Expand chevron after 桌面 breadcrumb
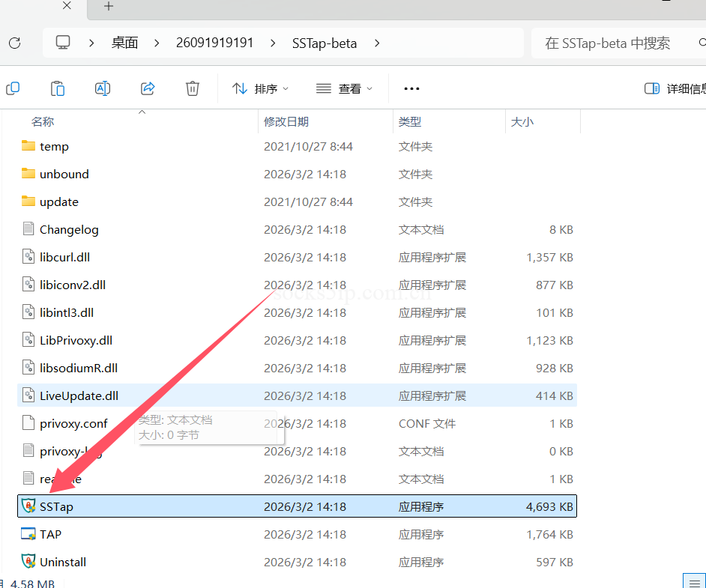Screen dimensions: 706x588 pos(157,43)
